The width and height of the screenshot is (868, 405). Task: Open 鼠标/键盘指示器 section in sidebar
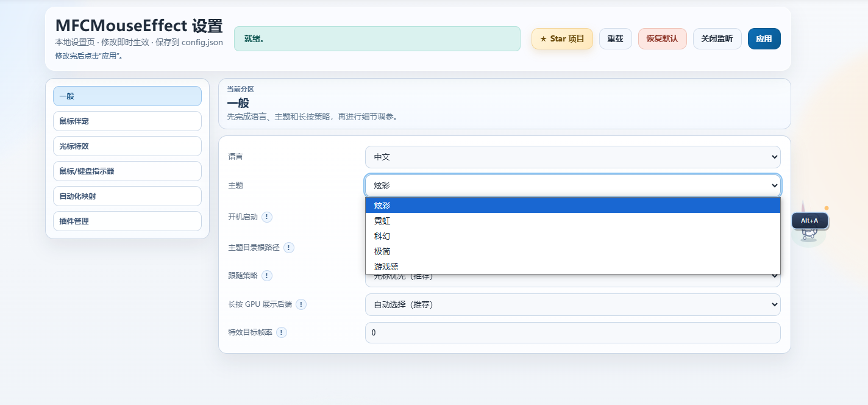click(127, 171)
